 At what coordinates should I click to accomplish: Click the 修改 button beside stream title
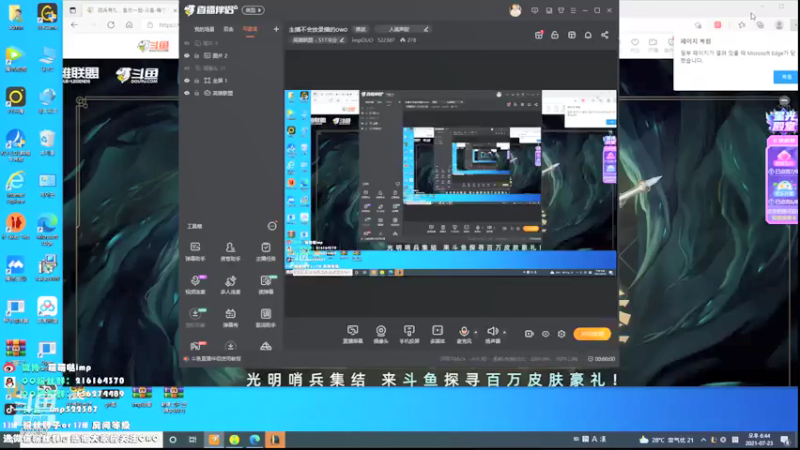pos(361,29)
